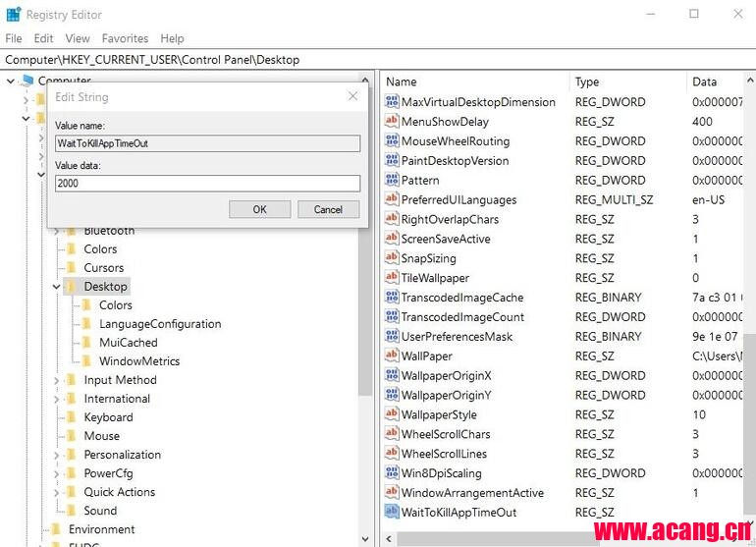Expand the Bluetooth tree node
756x547 pixels.
point(56,232)
